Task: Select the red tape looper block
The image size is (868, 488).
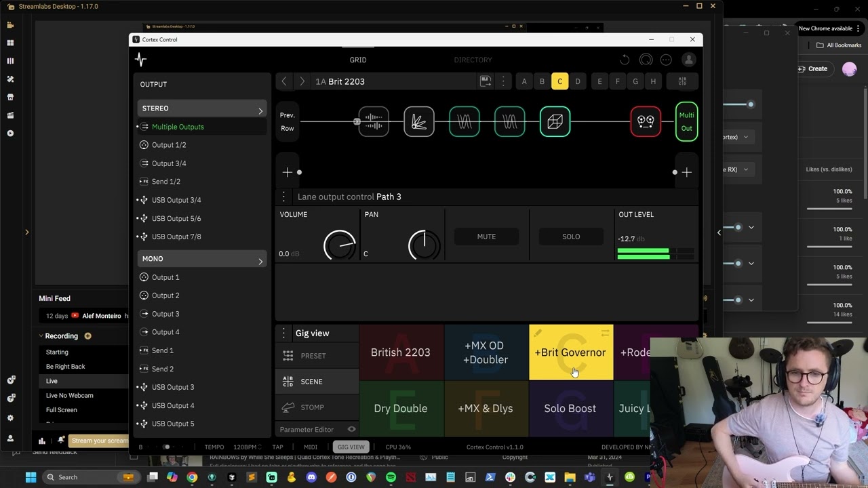Action: tap(646, 122)
